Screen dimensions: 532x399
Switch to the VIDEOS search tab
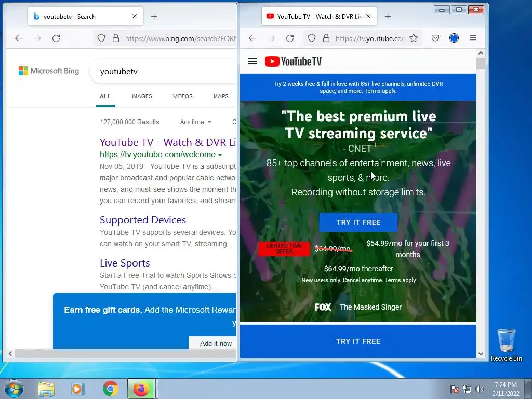182,96
